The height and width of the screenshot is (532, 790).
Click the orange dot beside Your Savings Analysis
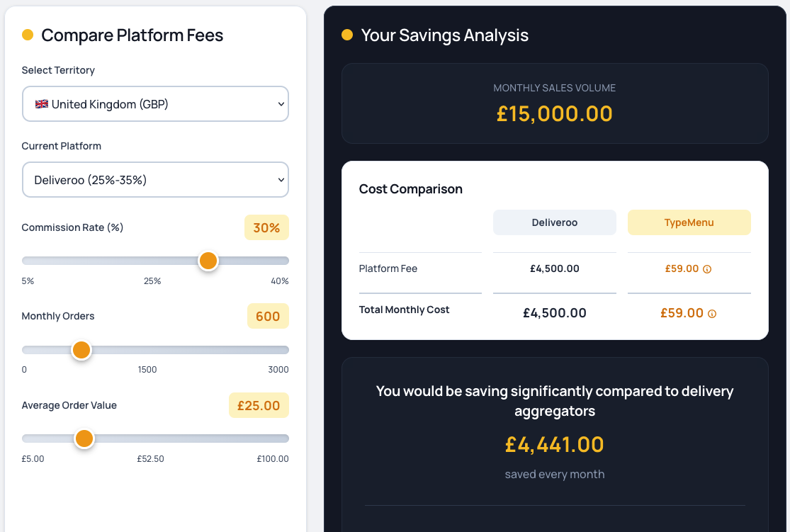pos(346,34)
